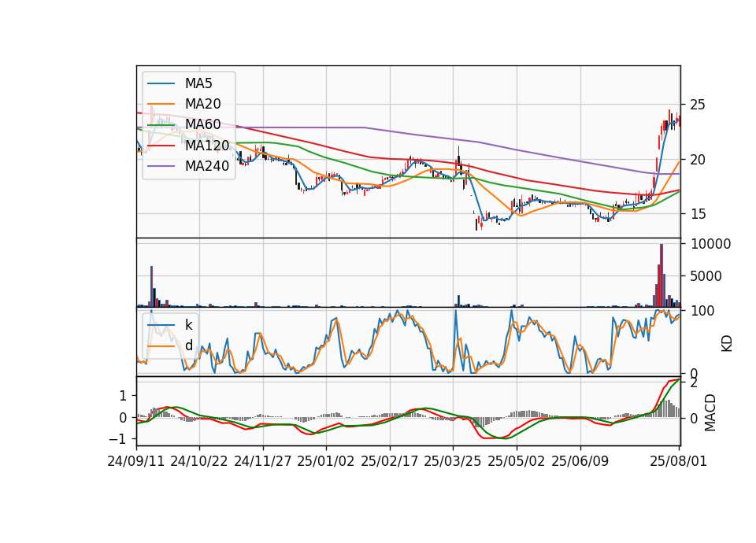Click the MA60 legend label
This screenshot has height=543, width=756.
(202, 124)
